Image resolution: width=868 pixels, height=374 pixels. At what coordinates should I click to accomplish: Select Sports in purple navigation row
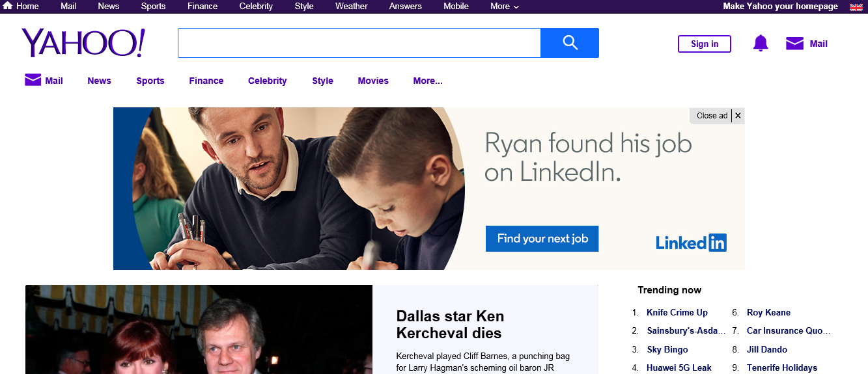pos(150,81)
